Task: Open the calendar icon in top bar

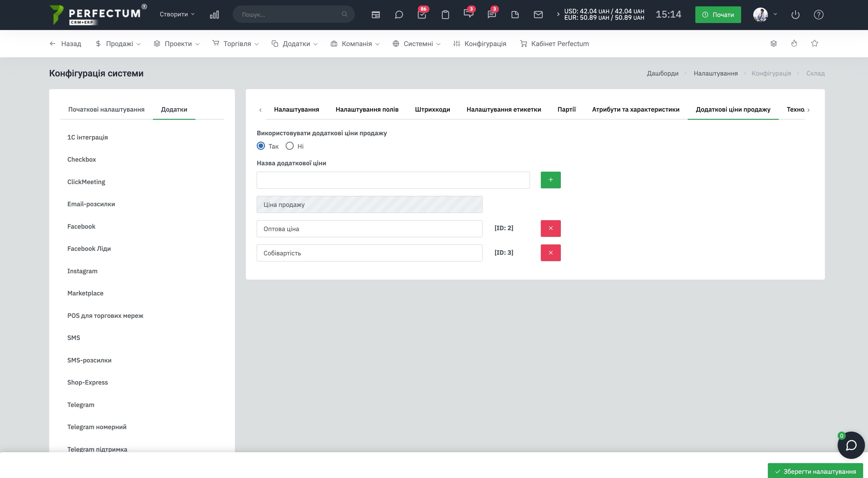Action: pyautogui.click(x=376, y=15)
